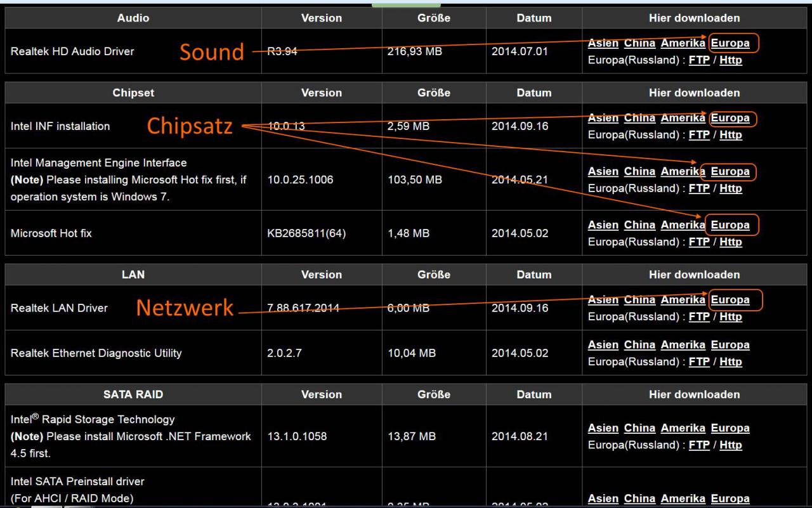Select version '13.1.0.1058' cell
This screenshot has width=812, height=508.
coord(322,436)
